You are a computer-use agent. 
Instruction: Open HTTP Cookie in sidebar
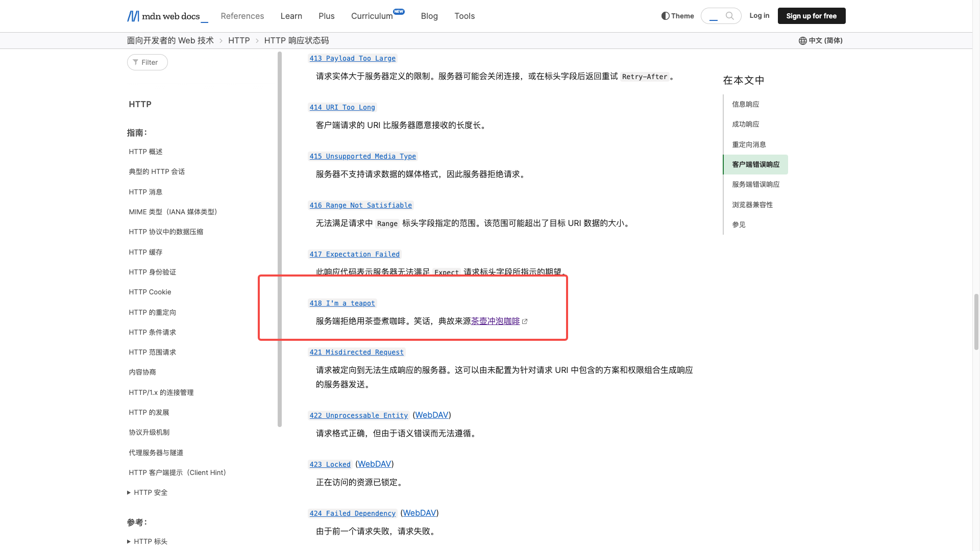[x=150, y=292]
